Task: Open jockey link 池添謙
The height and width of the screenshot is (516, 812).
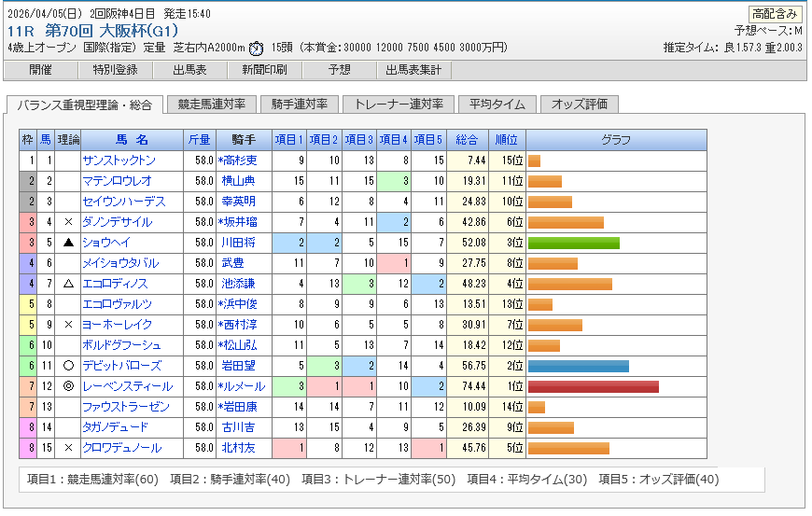Action: click(x=238, y=284)
